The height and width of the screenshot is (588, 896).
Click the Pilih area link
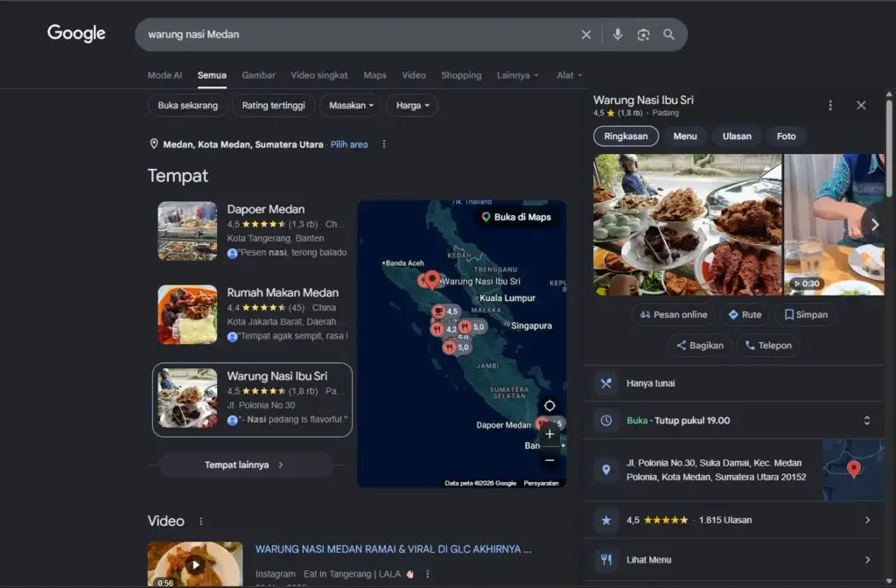pyautogui.click(x=349, y=144)
